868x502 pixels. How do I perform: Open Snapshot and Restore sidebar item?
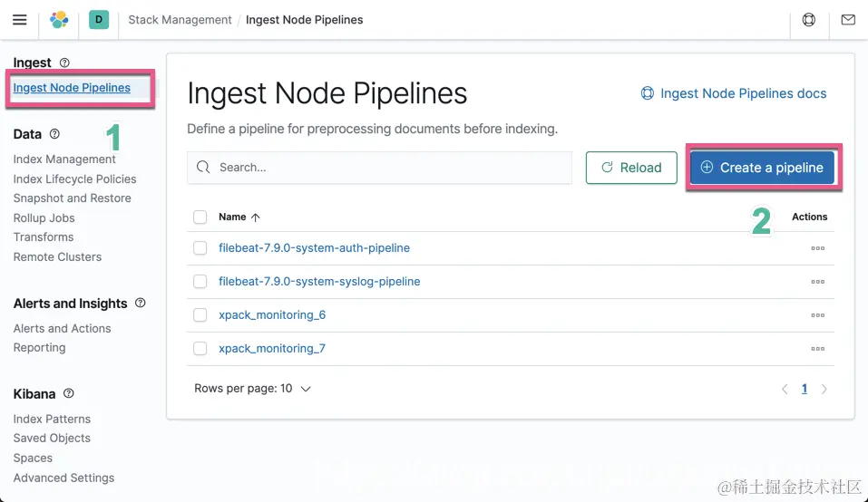(72, 198)
